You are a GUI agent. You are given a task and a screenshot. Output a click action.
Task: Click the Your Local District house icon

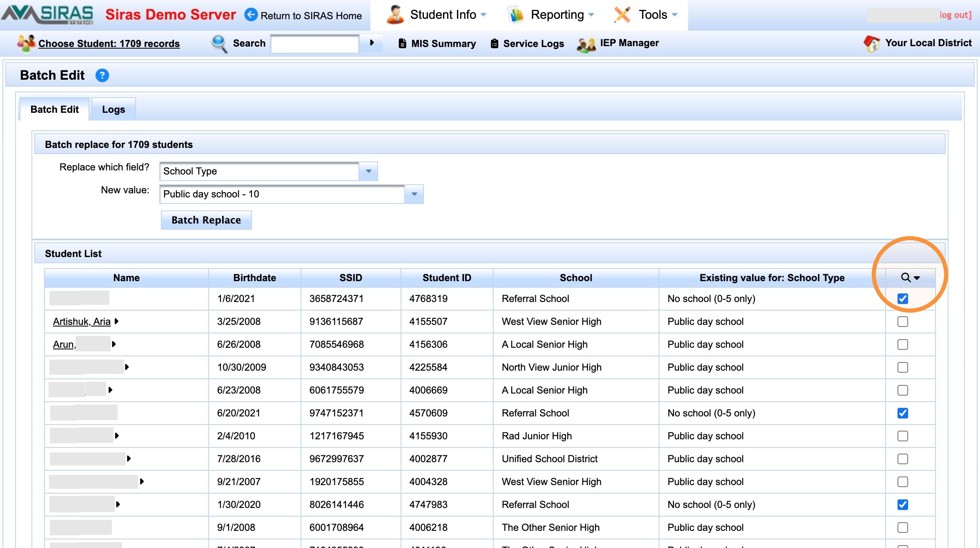(872, 43)
